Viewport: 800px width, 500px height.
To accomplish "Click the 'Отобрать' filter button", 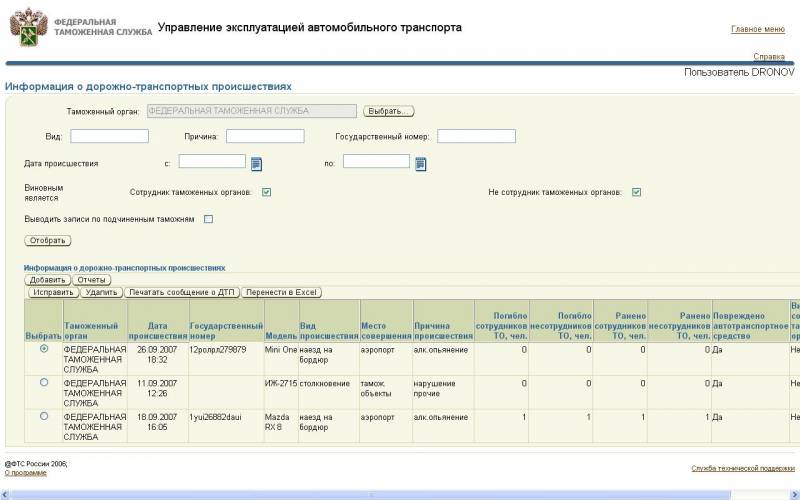I will [x=47, y=240].
